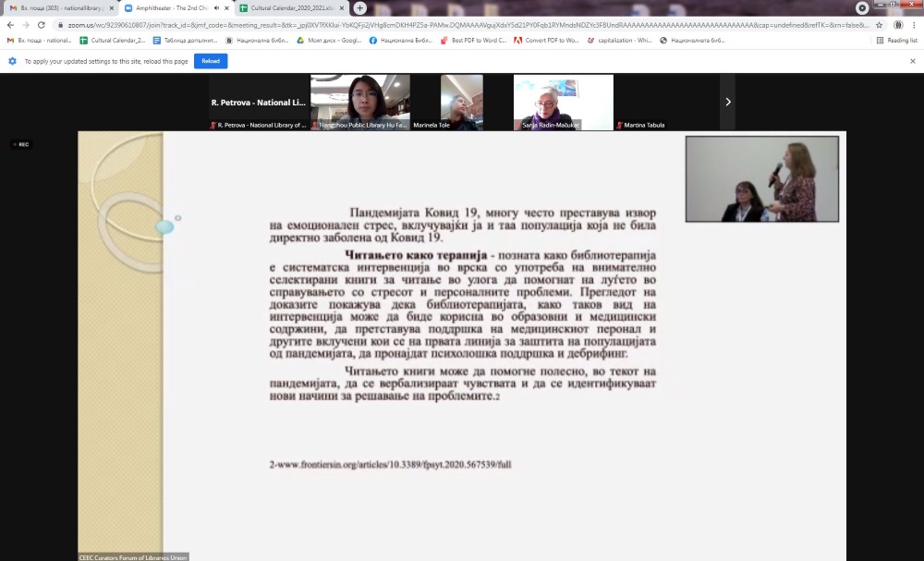924x561 pixels.
Task: Open the first National Library bookmark
Action: [x=257, y=41]
